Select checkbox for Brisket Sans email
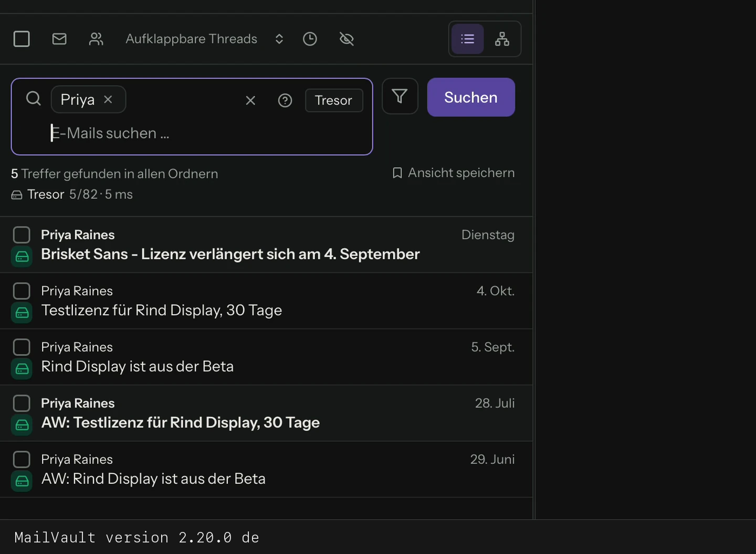Viewport: 756px width, 554px height. pyautogui.click(x=22, y=235)
